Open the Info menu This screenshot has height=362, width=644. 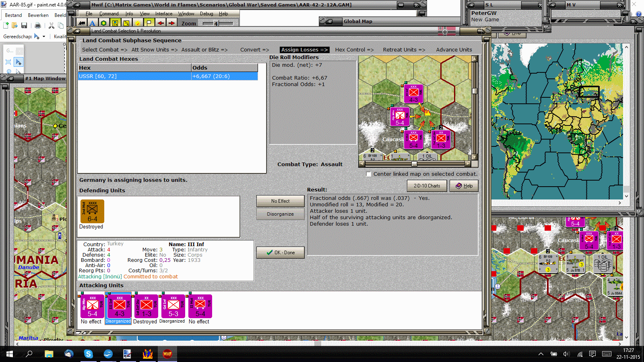pos(129,14)
